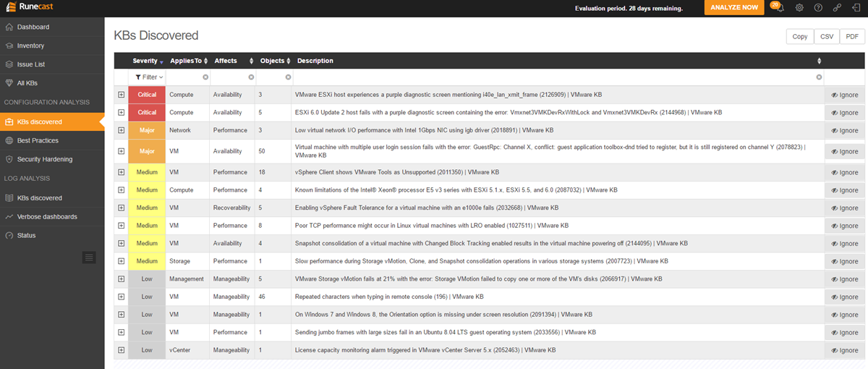Image resolution: width=868 pixels, height=369 pixels.
Task: Expand the Windows 7 Orientation option row
Action: pos(121,315)
